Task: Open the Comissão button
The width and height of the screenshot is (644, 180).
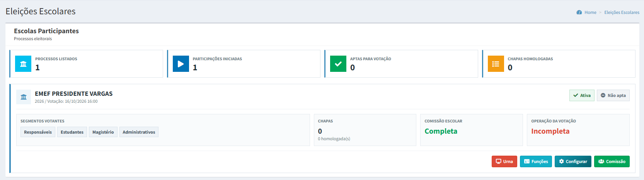Action: pos(612,161)
